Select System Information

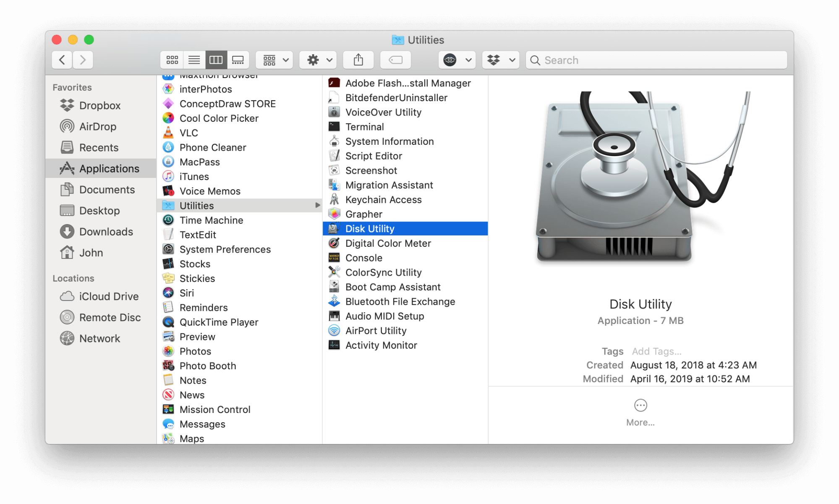coord(405,141)
